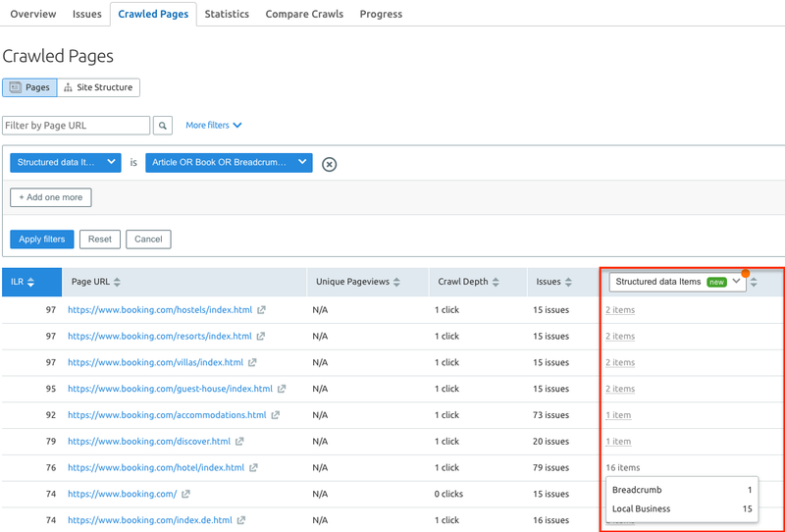Click 20 issues in discover.html row
The image size is (785, 532).
coord(550,442)
